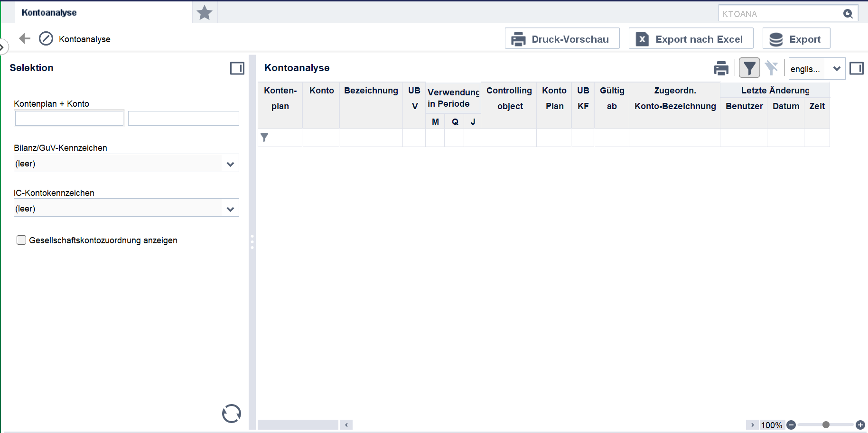Open the Bilanz/GuV-Kennzeichen dropdown

click(126, 164)
